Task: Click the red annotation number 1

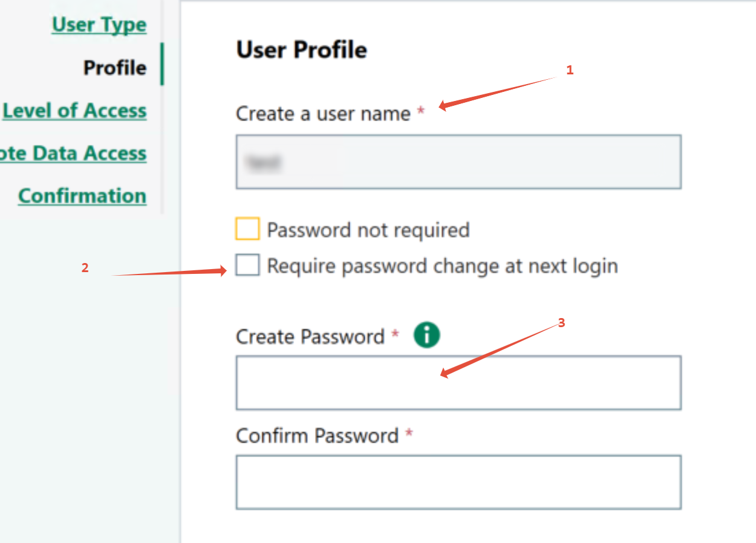Action: click(569, 70)
